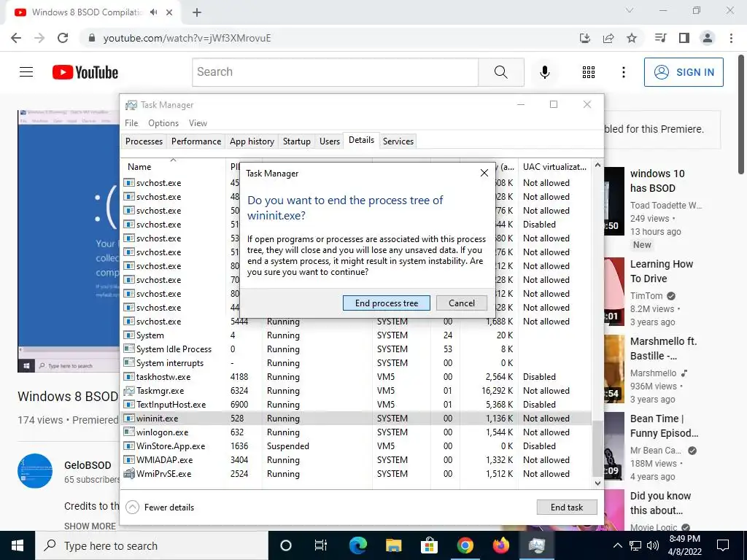Select WMIADAP.exe in the list
Image resolution: width=747 pixels, height=560 pixels.
(356, 459)
